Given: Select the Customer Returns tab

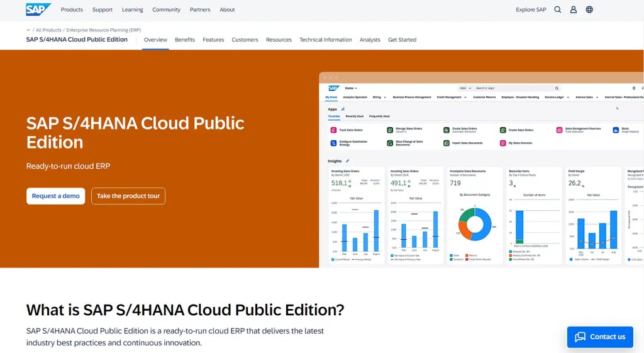Looking at the screenshot, I should (484, 98).
